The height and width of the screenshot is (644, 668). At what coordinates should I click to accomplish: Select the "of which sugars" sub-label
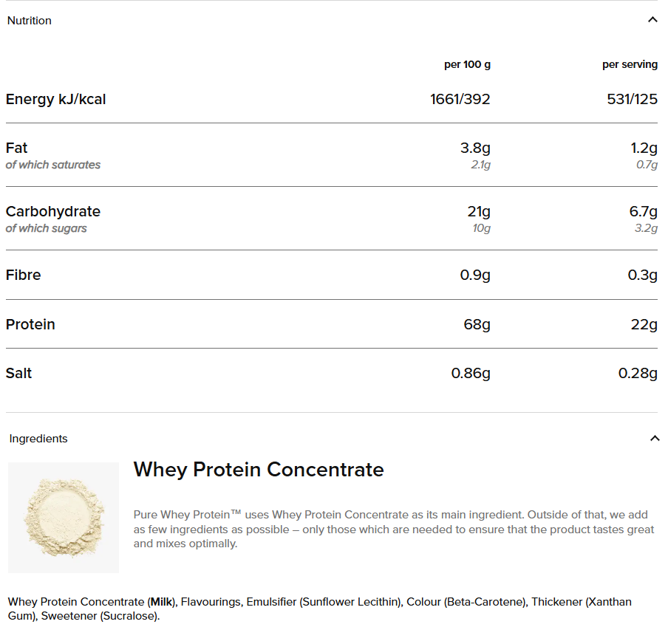point(47,228)
